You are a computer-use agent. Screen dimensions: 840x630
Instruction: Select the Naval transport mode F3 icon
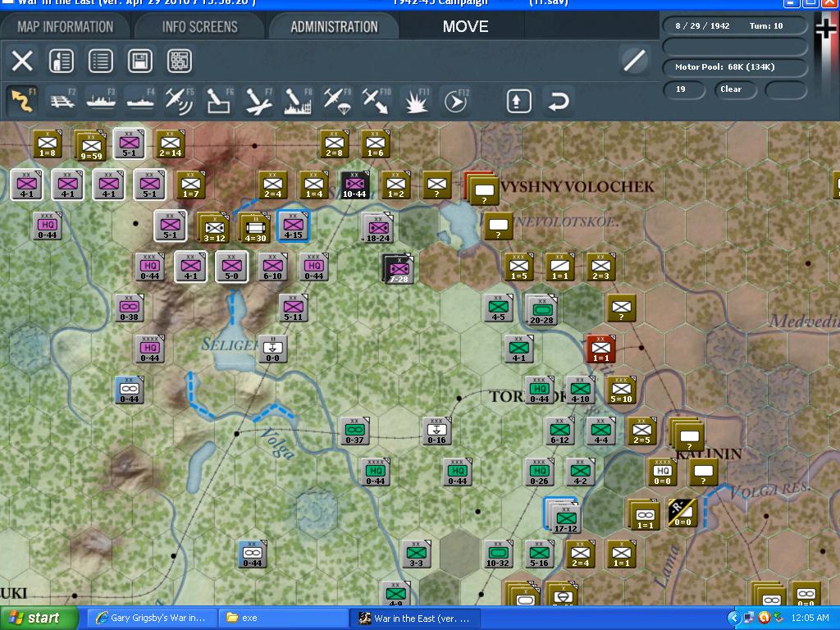(101, 101)
